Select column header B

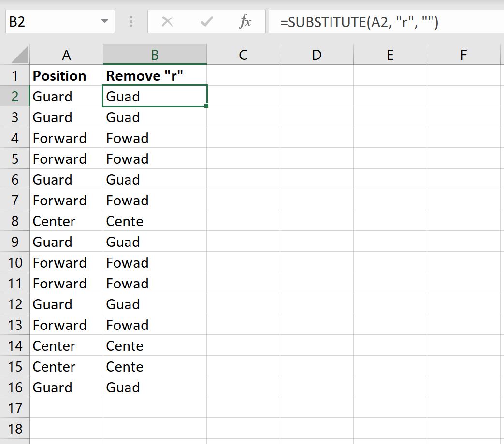coord(155,55)
